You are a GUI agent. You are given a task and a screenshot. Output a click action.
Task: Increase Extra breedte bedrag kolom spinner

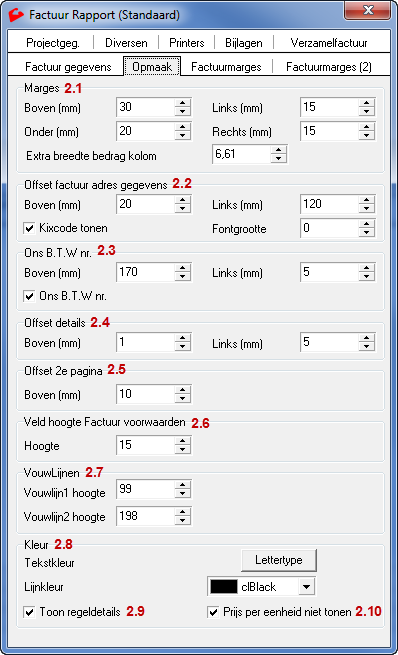279,150
